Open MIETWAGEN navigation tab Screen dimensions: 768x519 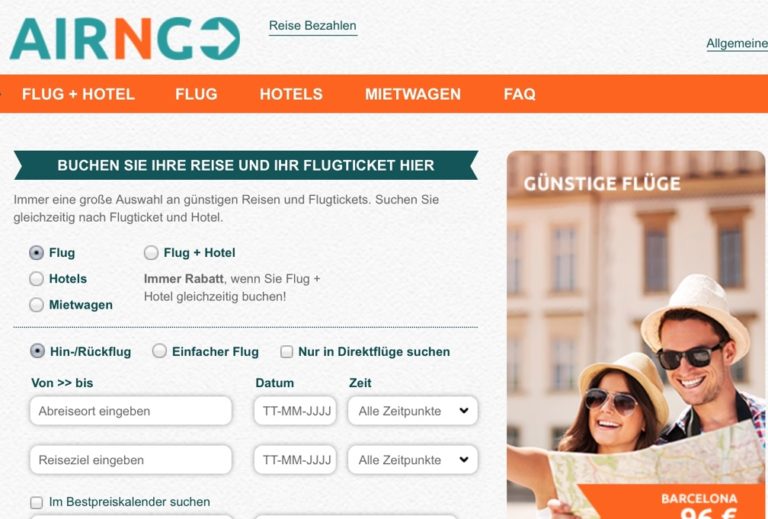pos(413,94)
